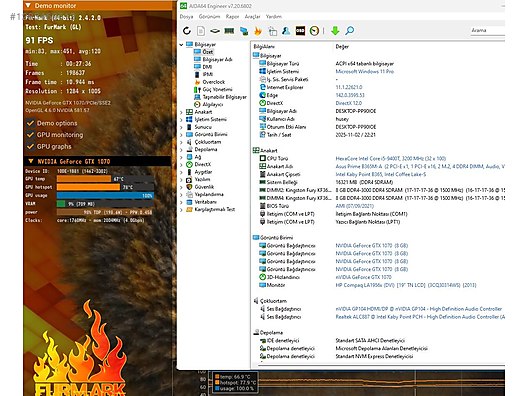Select the Aygıtlar tree label
This screenshot has height=396, width=528.
point(203,172)
